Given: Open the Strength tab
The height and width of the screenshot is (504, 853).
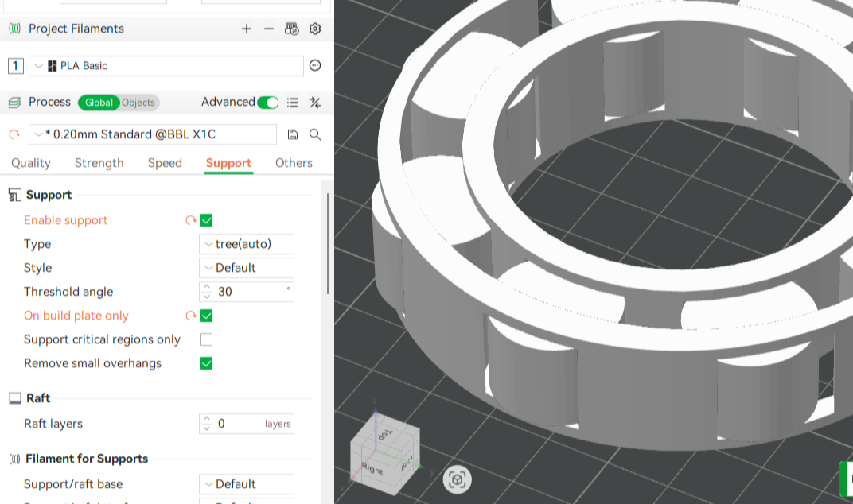Looking at the screenshot, I should [x=99, y=163].
